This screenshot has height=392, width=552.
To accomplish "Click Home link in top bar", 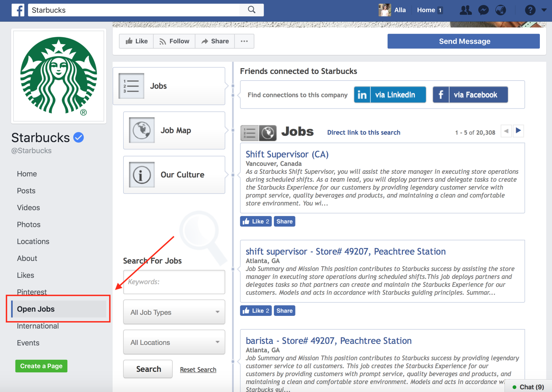I will coord(426,10).
